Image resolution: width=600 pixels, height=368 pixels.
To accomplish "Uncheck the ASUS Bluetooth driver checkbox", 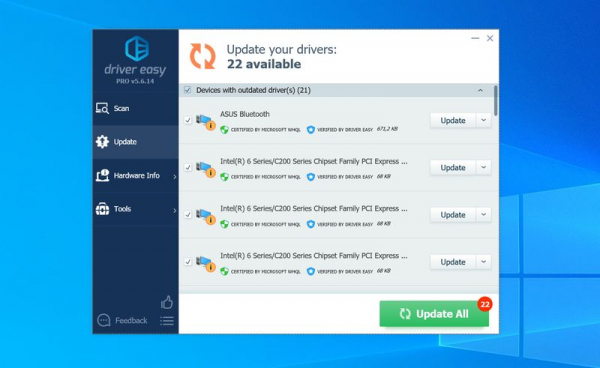I will coord(188,120).
